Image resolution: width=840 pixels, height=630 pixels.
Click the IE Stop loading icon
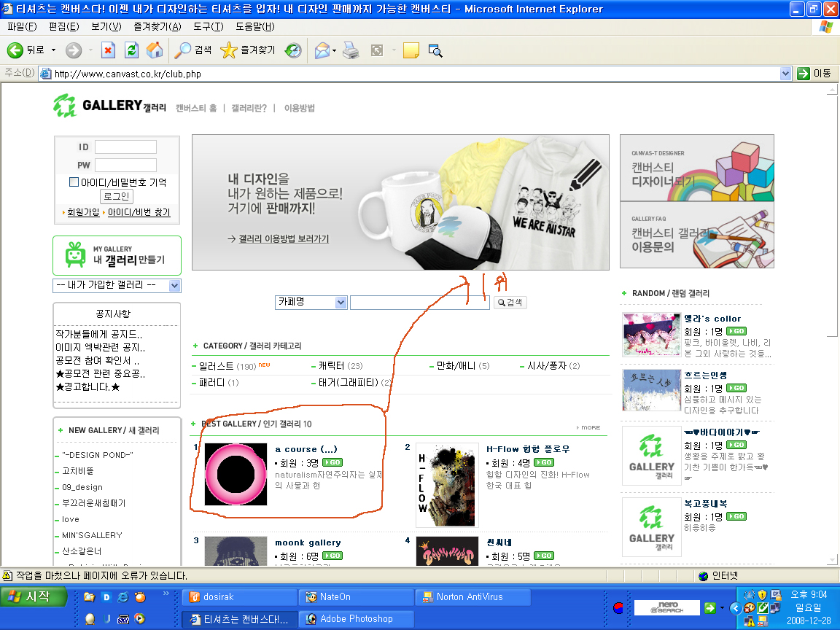(108, 50)
